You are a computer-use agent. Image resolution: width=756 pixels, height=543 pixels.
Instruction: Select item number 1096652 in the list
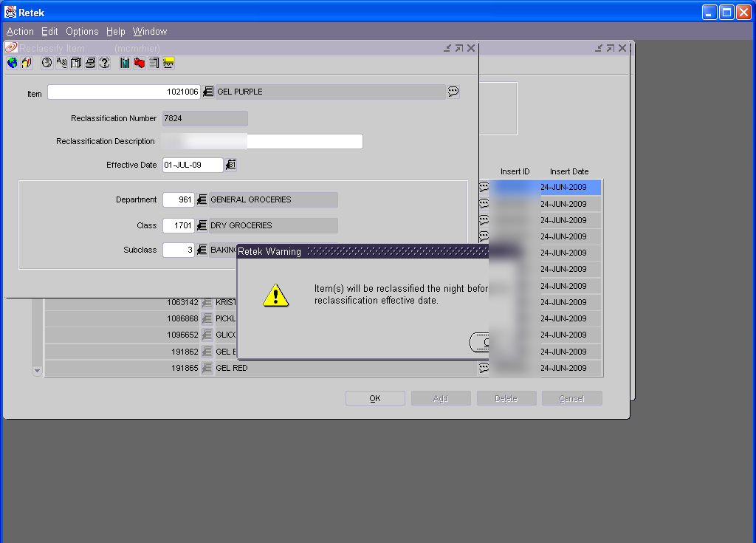click(182, 335)
